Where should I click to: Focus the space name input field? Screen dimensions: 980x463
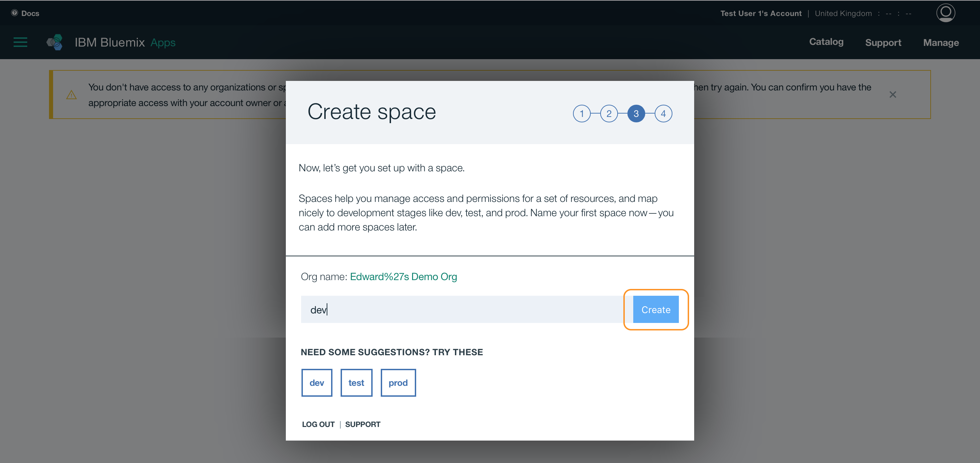pyautogui.click(x=461, y=309)
